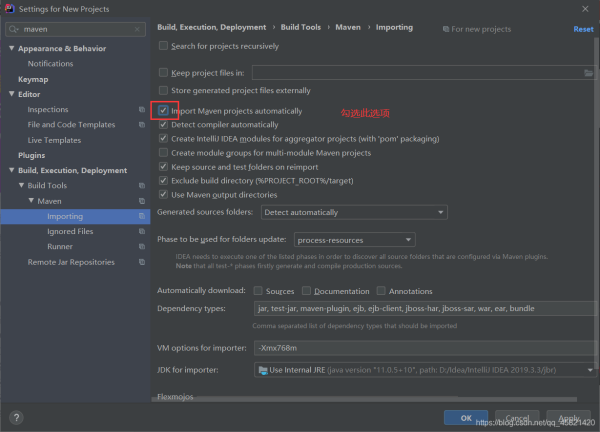The height and width of the screenshot is (432, 600).
Task: Click the IntelliJ IDEA logo in title bar
Action: tap(9, 8)
